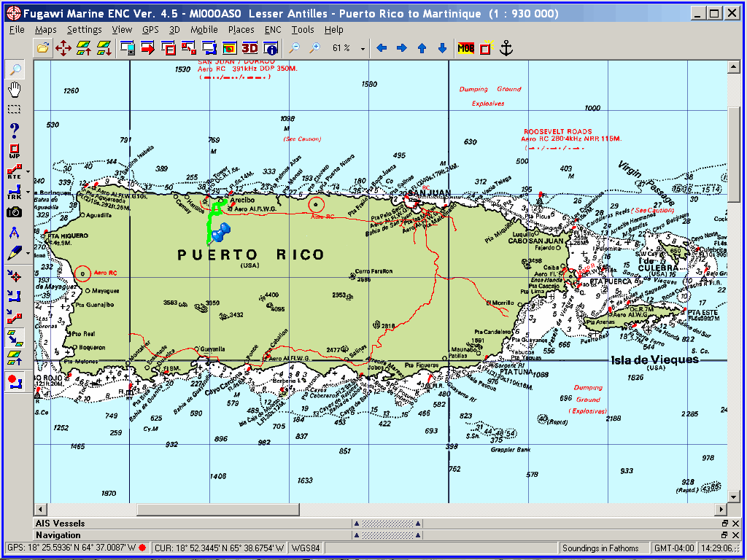Open the Maps menu
This screenshot has height=560, width=747.
pyautogui.click(x=46, y=29)
